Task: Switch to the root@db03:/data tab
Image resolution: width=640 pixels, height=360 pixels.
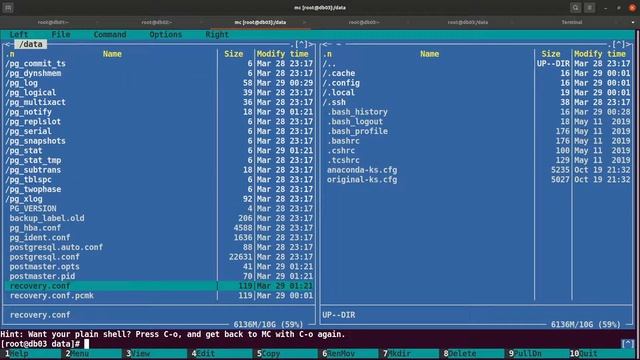Action: 468,22
